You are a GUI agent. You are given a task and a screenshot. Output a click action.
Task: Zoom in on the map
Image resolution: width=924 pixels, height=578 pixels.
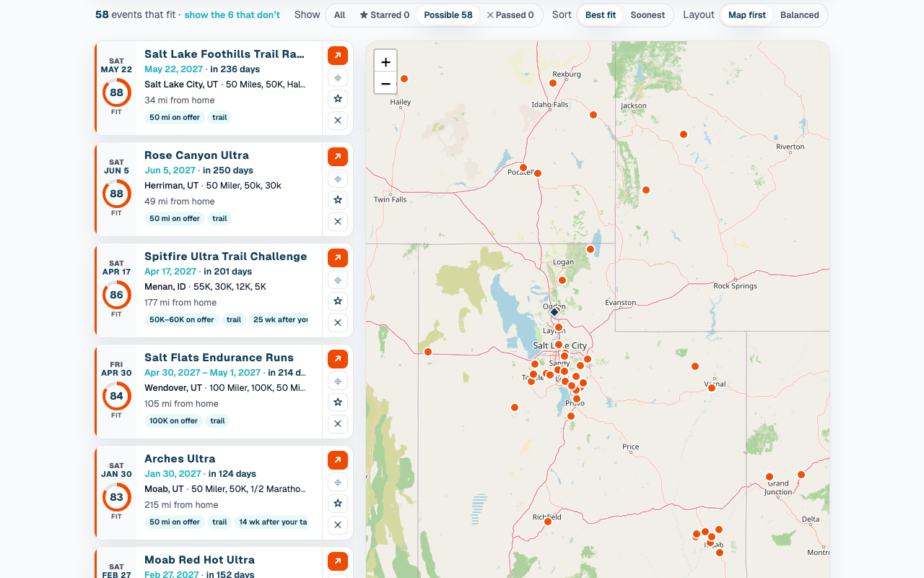point(385,61)
